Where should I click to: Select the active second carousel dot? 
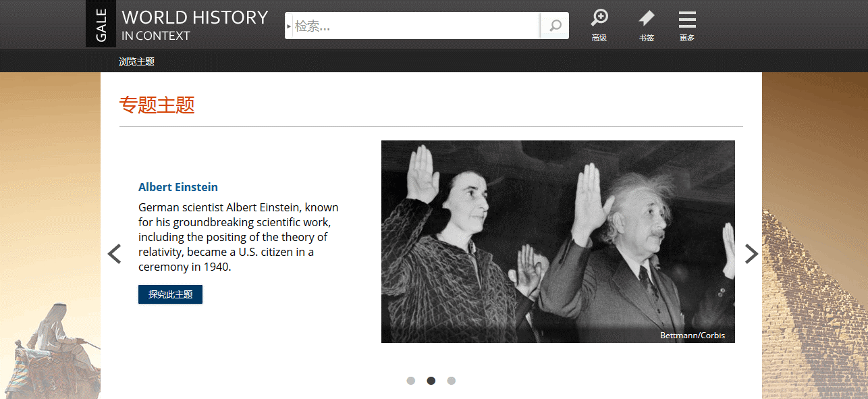click(431, 381)
